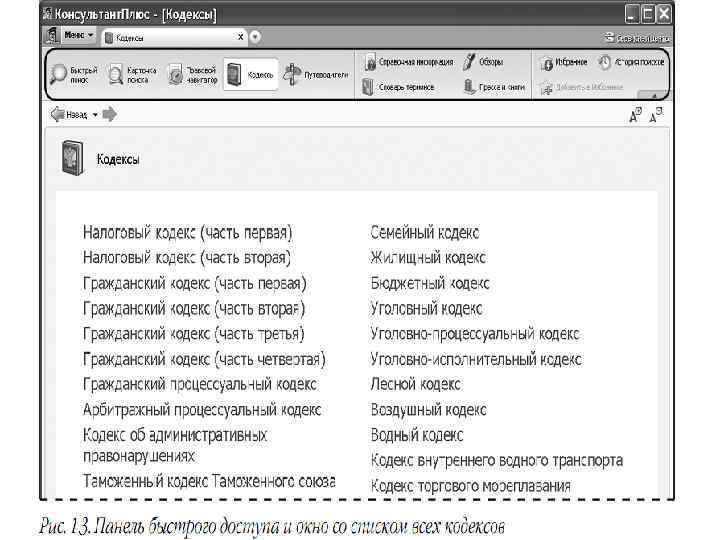The height and width of the screenshot is (540, 720).
Task: Click Добавить в Избранное
Action: [x=582, y=87]
